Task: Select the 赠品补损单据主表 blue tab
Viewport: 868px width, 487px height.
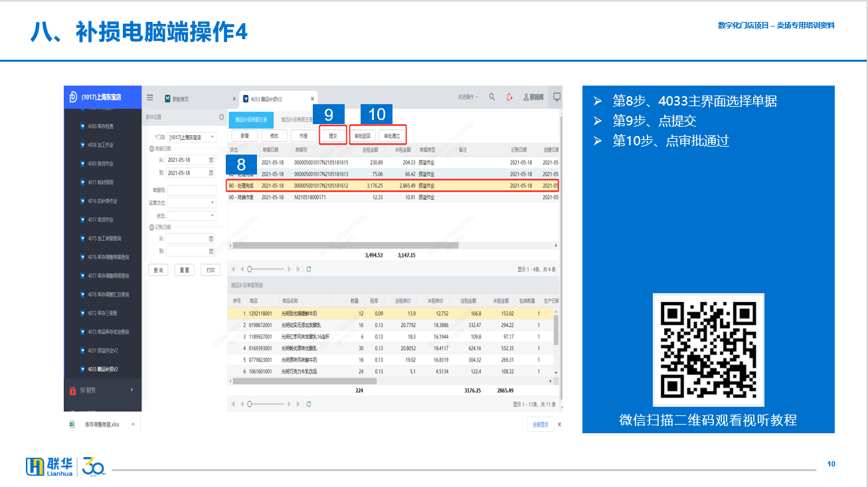Action: click(x=251, y=119)
